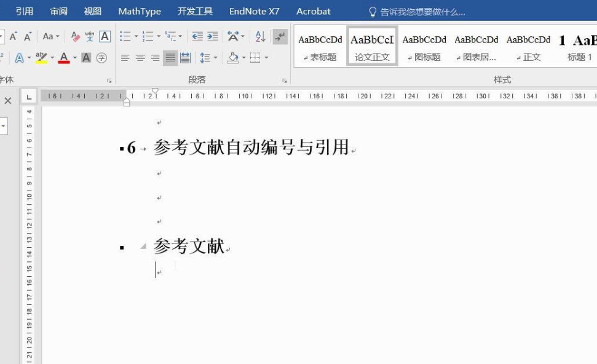This screenshot has width=597, height=364.
Task: Toggle Character Shading on text
Action: point(87,58)
